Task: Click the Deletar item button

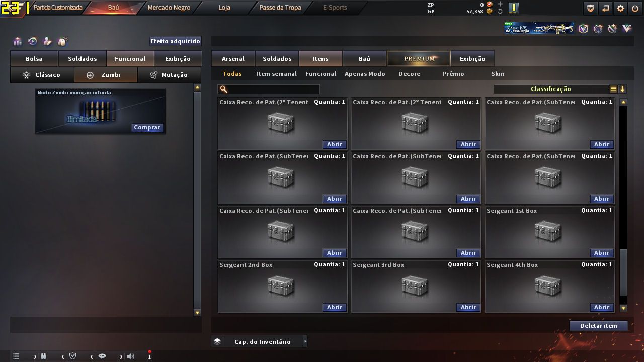Action: pyautogui.click(x=599, y=326)
